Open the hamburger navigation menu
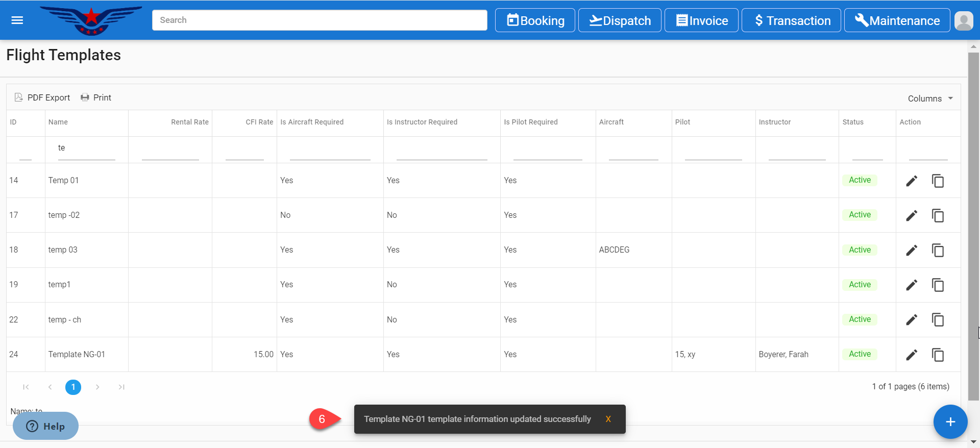This screenshot has height=448, width=980. point(17,20)
